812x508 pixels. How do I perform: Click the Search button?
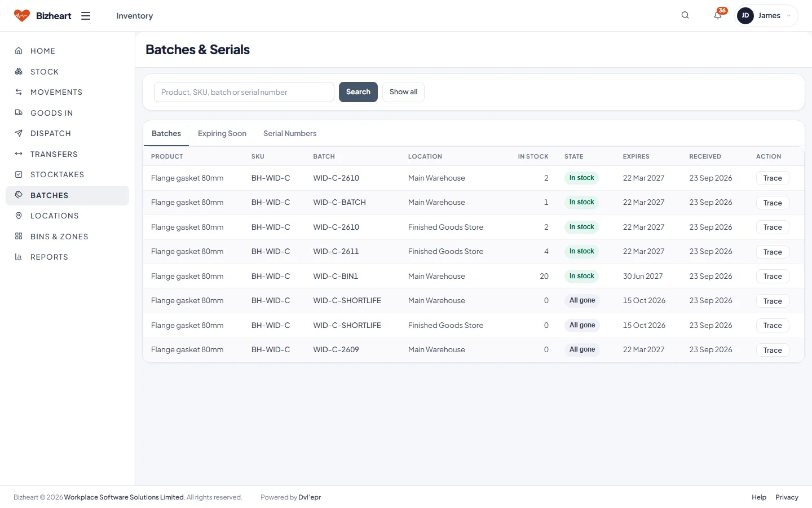[x=358, y=92]
